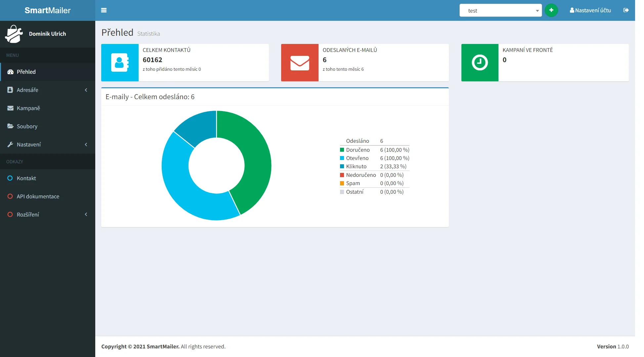This screenshot has width=644, height=357.
Task: Click the Soubory folder icon
Action: coord(10,126)
